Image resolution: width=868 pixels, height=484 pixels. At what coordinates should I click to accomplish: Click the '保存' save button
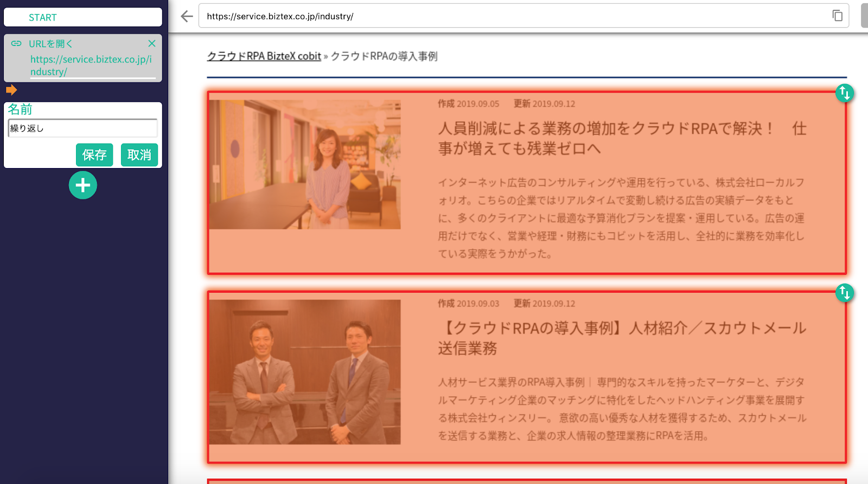coord(94,155)
